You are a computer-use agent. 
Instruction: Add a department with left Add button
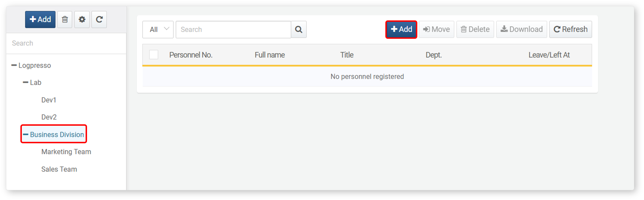(40, 20)
